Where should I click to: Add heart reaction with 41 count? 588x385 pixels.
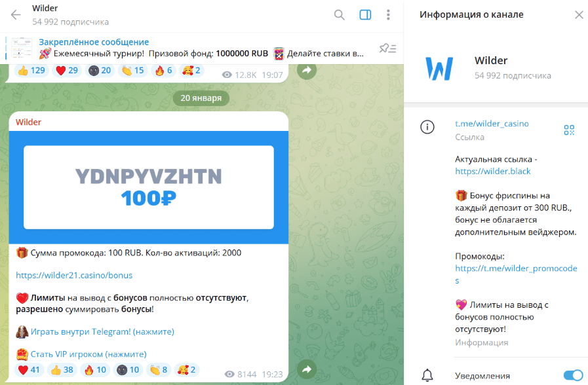(x=29, y=370)
